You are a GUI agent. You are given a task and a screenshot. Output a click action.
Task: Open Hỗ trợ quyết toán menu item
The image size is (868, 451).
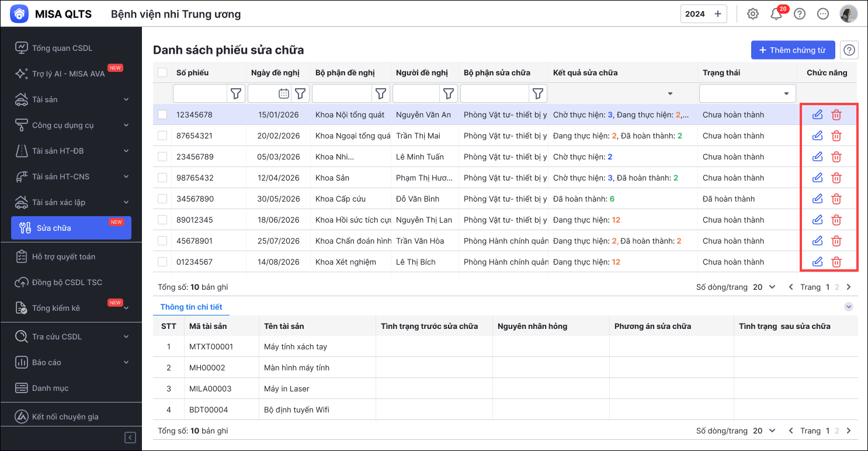(63, 256)
